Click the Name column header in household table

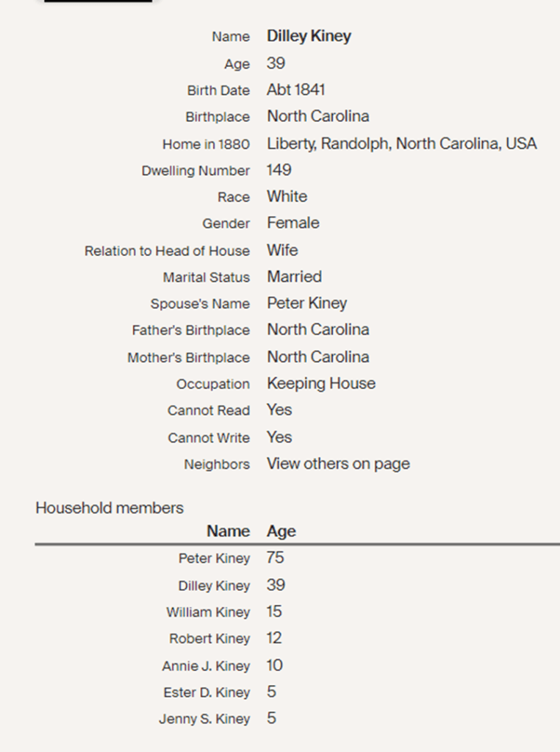pos(228,531)
